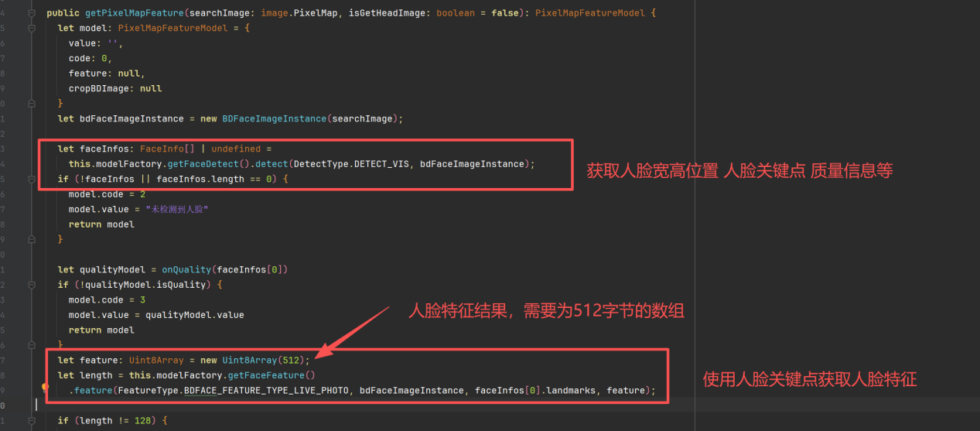The height and width of the screenshot is (431, 980).
Task: Click fold end marker after cropBDImage: null
Action: pyautogui.click(x=32, y=104)
